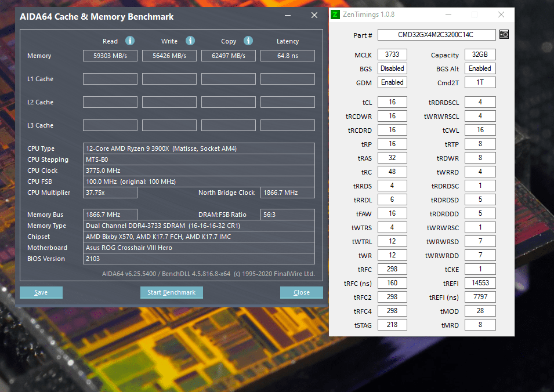Click Memory Copy value 62497 MB/s
The image size is (554, 392).
point(228,56)
